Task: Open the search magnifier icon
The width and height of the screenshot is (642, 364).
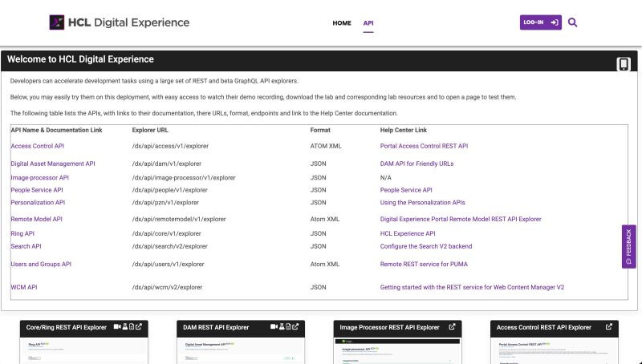Action: coord(572,22)
